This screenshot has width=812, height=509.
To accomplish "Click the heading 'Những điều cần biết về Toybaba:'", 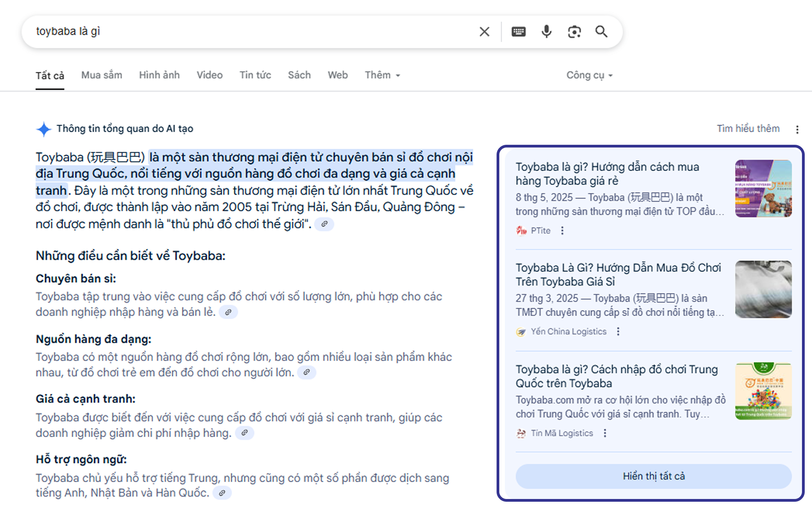I will 131,256.
